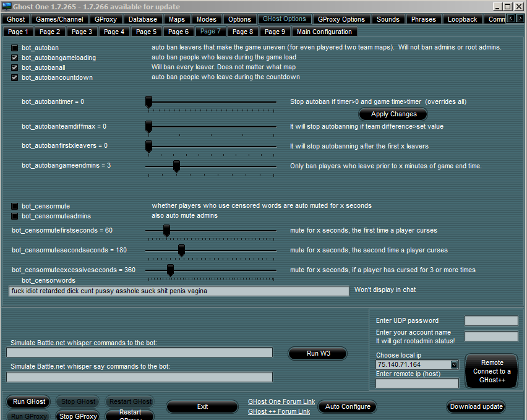
Task: Switch to Page 9 sub-tab
Action: [x=275, y=32]
